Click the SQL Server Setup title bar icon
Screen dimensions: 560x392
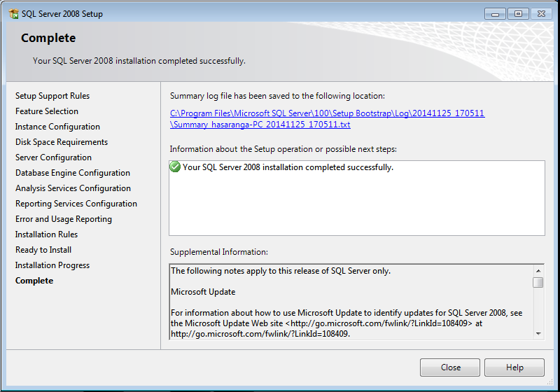click(x=13, y=13)
